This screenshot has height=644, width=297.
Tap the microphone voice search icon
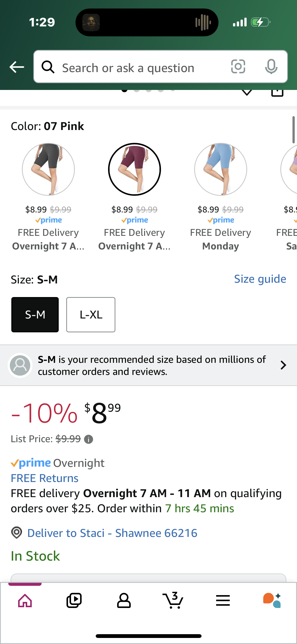tap(271, 67)
